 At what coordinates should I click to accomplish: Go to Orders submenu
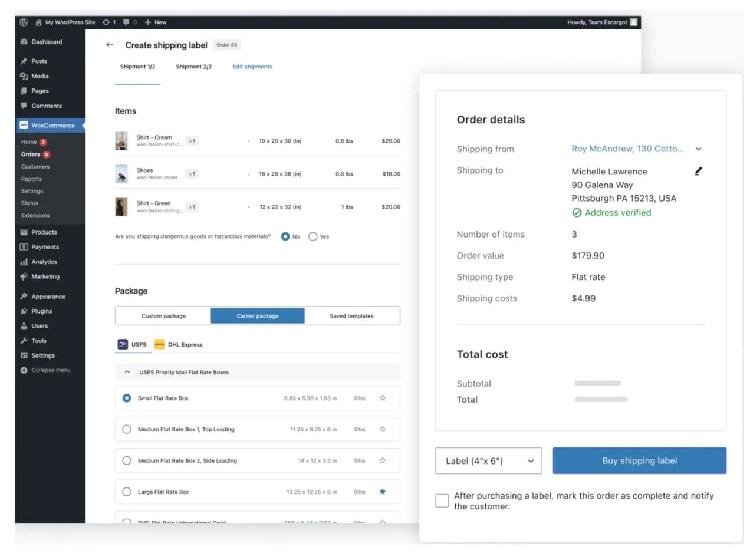point(31,154)
